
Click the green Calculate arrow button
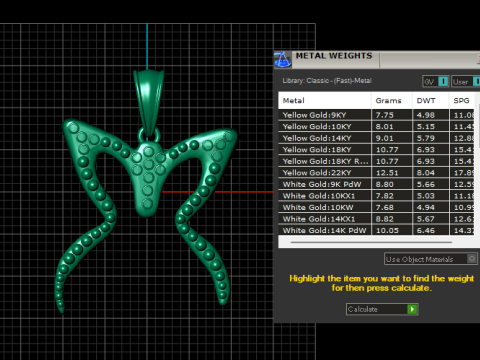point(412,309)
